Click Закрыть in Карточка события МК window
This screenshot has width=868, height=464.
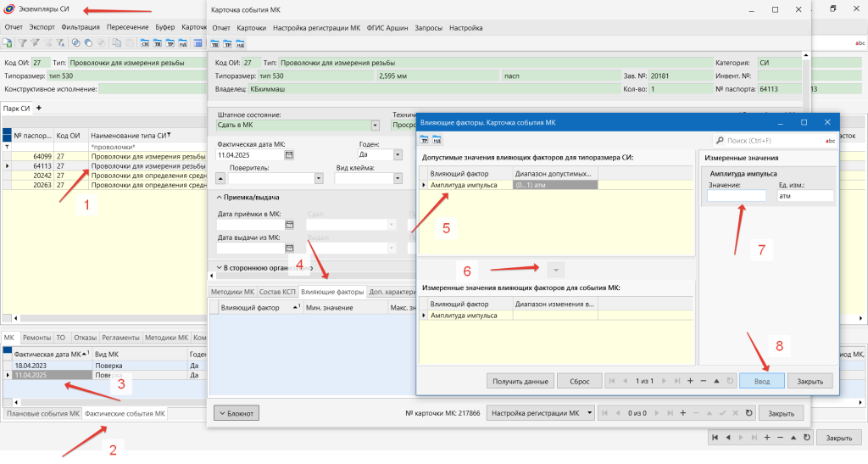click(x=781, y=413)
